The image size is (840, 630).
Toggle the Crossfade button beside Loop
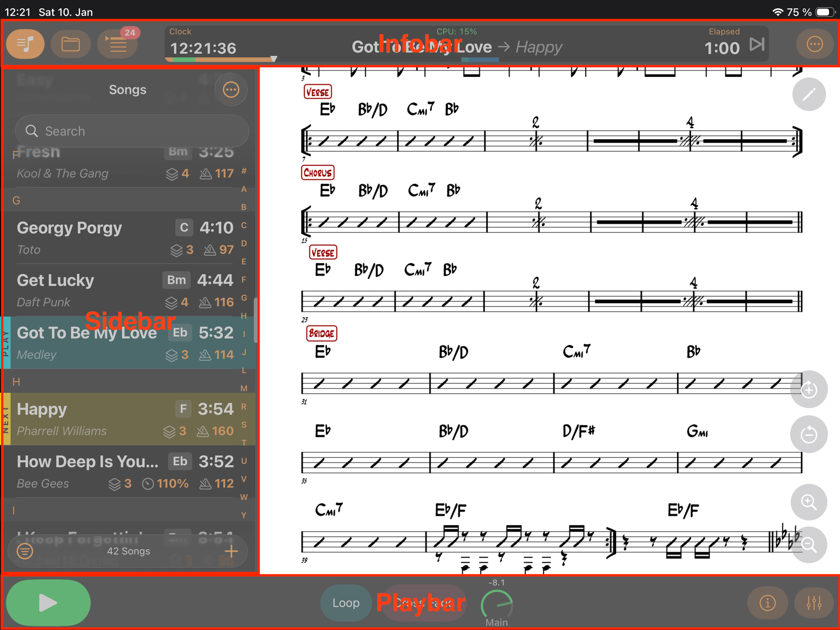click(423, 603)
